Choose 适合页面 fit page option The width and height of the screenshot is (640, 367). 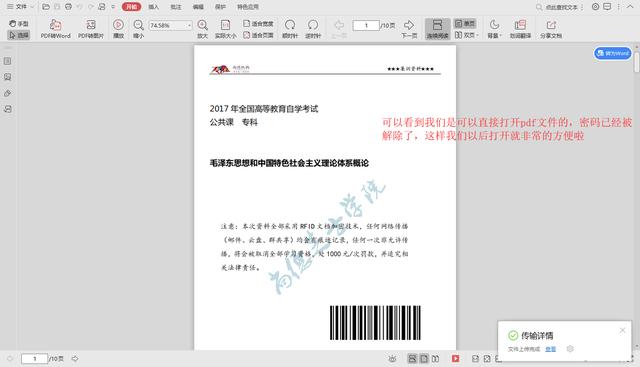pyautogui.click(x=258, y=35)
